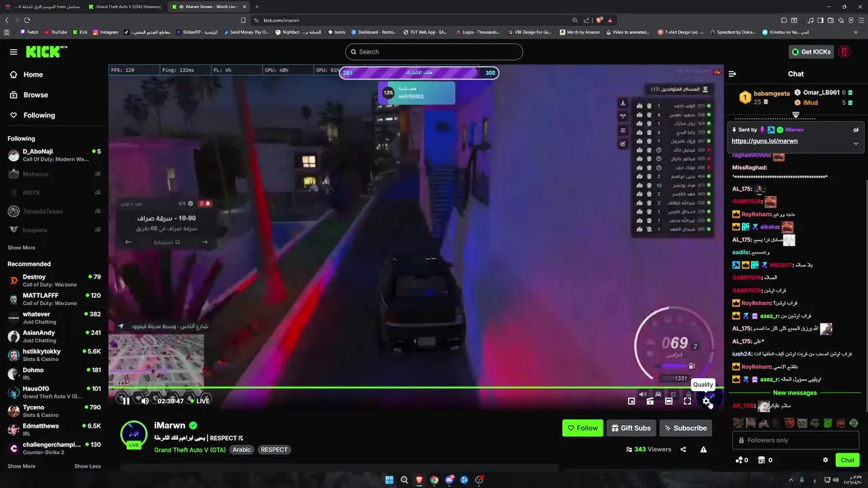Send message with the green Chat button
The image size is (868, 488).
click(x=848, y=460)
